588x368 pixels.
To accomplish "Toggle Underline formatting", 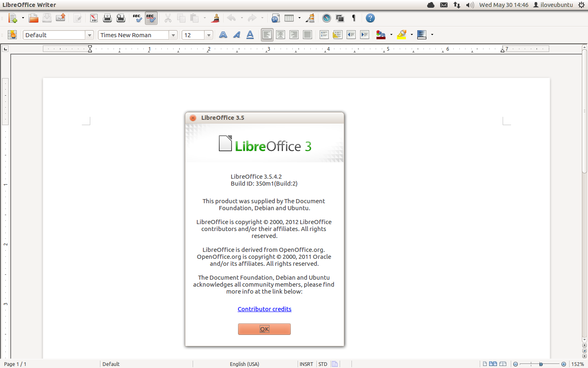I will 250,35.
